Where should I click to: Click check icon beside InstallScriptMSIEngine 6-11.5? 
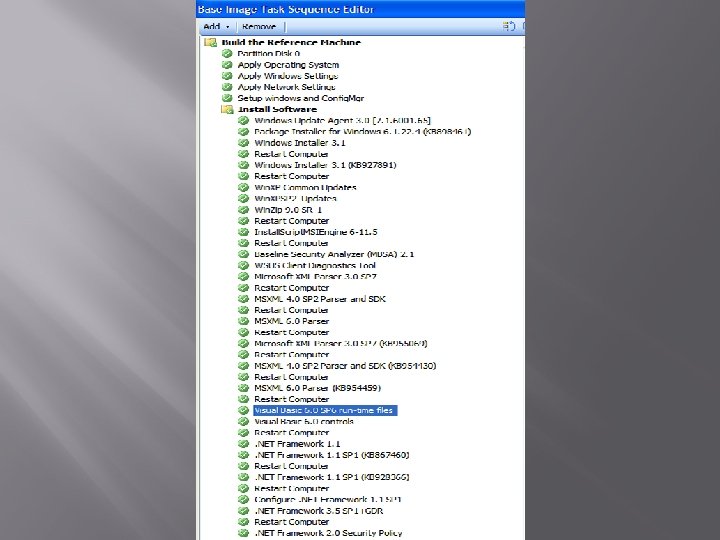243,232
